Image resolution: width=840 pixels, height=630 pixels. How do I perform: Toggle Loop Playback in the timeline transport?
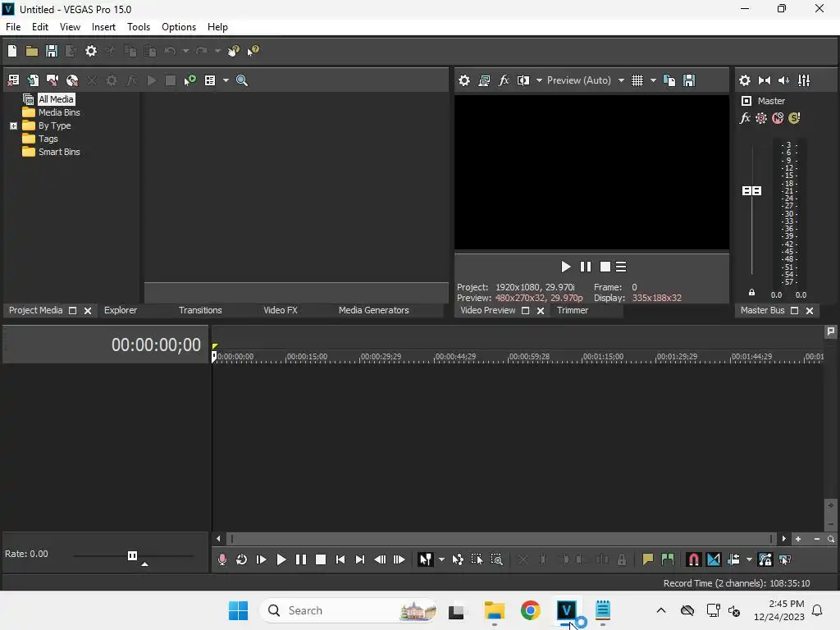pyautogui.click(x=242, y=559)
